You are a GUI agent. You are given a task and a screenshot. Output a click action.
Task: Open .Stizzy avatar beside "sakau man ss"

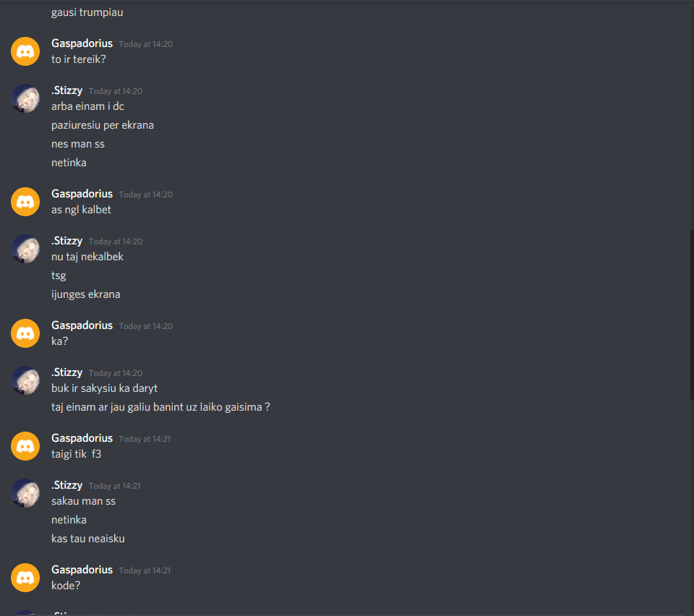coord(25,493)
